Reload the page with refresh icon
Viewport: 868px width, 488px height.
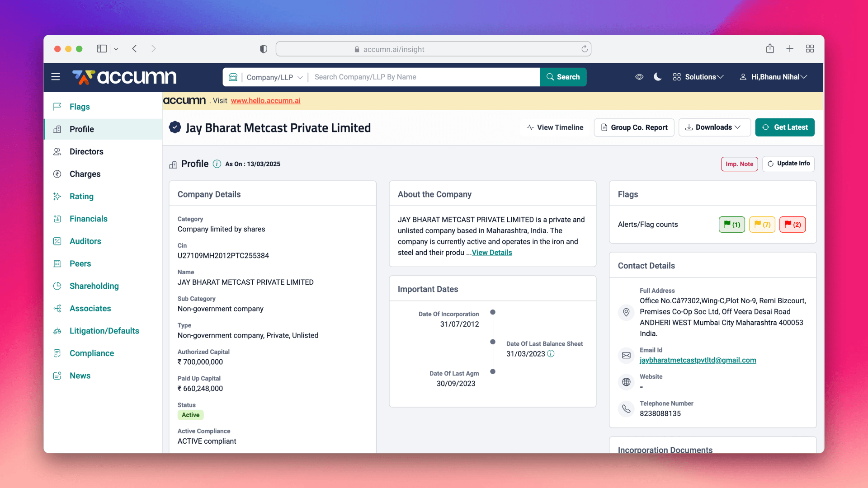584,49
